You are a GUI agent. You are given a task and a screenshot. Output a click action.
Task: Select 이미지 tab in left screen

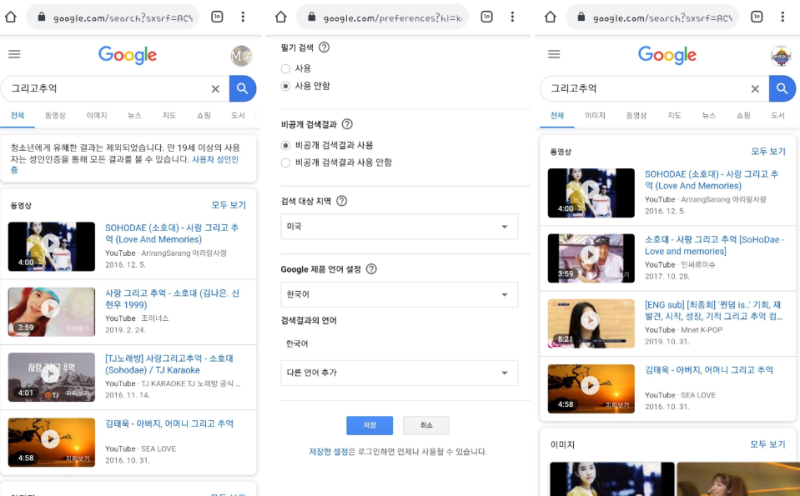[x=97, y=116]
